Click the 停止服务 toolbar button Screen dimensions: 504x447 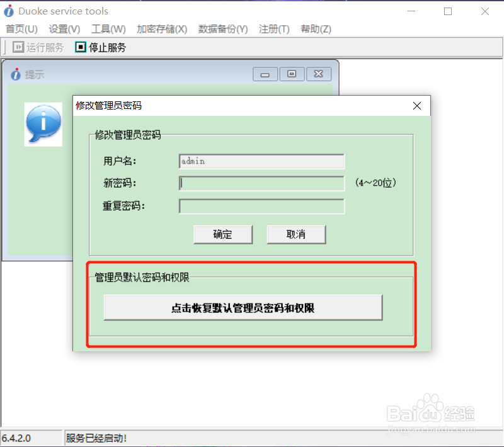(x=101, y=47)
